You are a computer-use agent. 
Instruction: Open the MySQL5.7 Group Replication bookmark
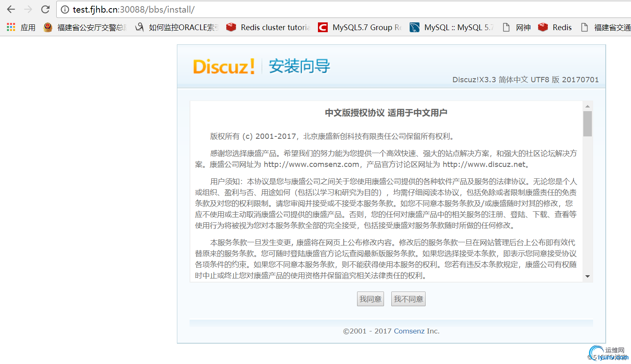pyautogui.click(x=360, y=27)
